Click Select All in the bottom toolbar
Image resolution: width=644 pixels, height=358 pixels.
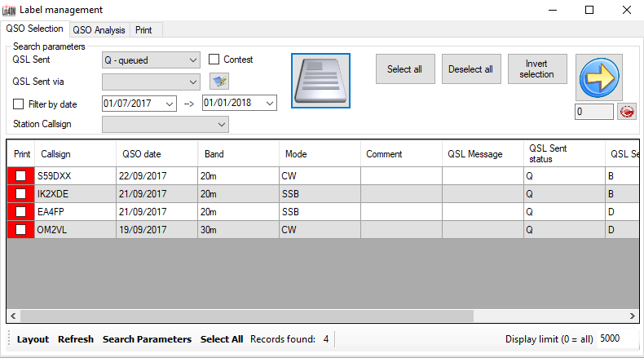point(222,339)
